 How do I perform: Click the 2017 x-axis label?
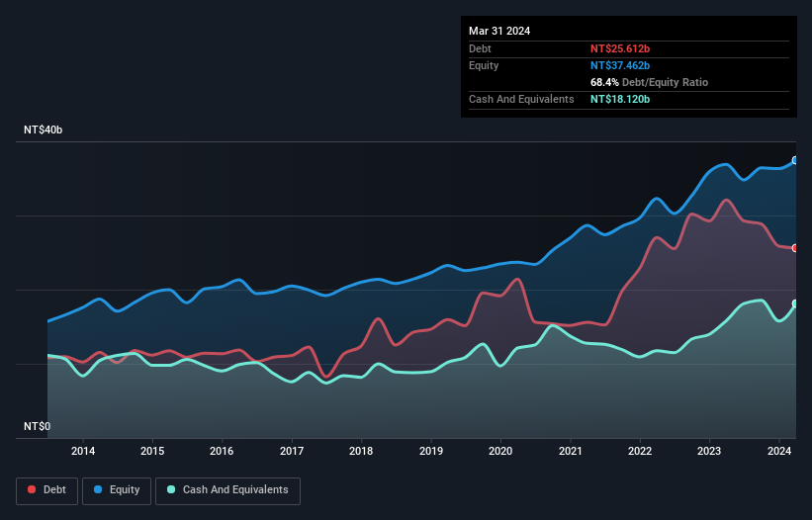tap(292, 451)
